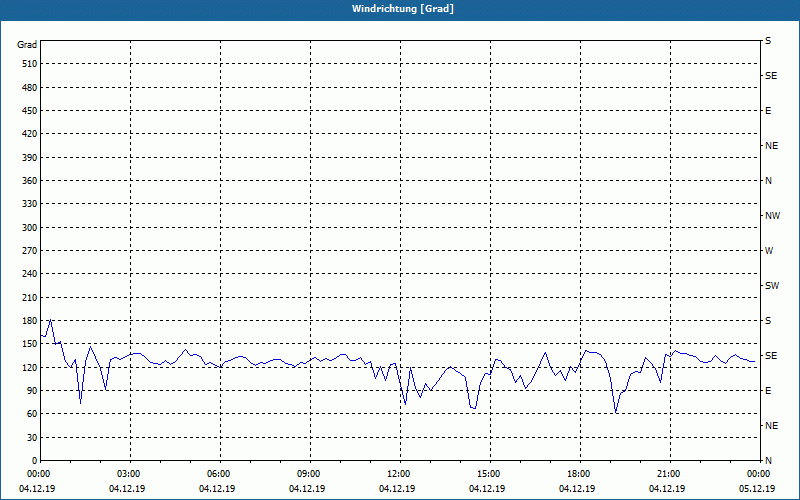Select the S compass label at 180 level

768,321
